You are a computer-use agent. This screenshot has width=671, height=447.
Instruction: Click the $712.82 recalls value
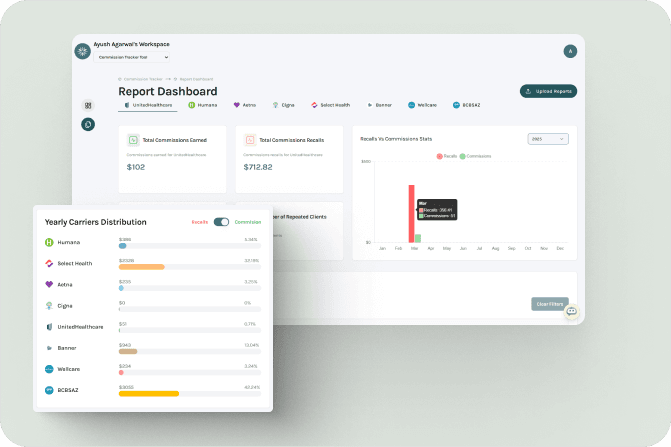[x=258, y=167]
